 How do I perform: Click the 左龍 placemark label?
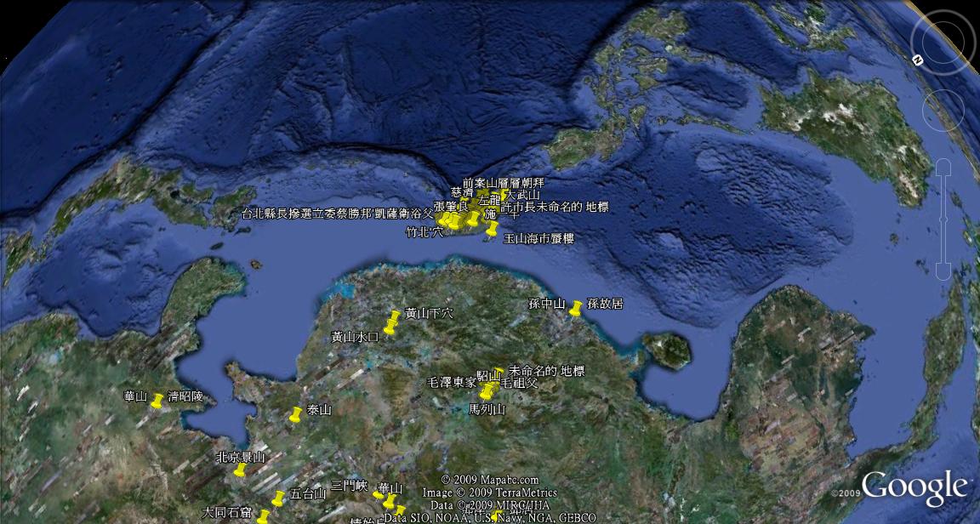pyautogui.click(x=490, y=201)
